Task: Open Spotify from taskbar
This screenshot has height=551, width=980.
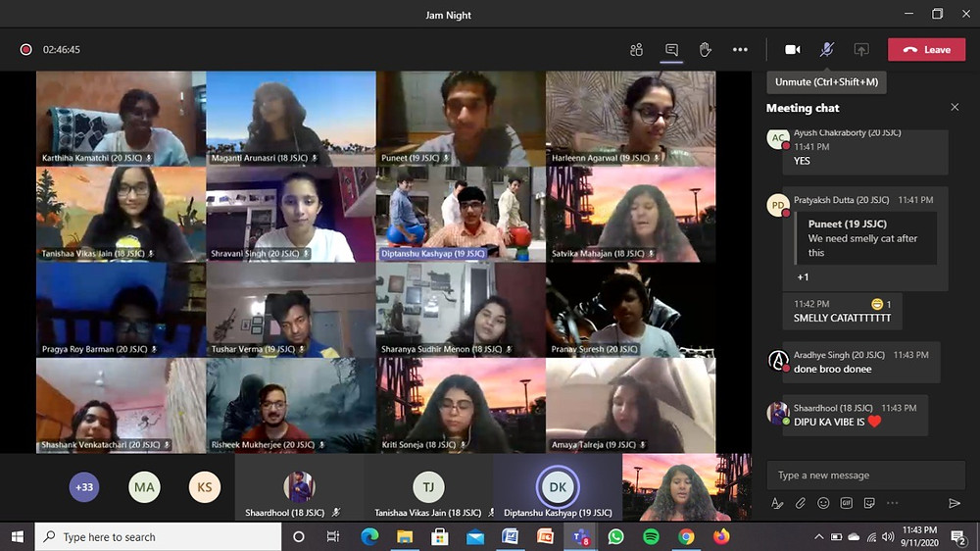Action: (652, 536)
